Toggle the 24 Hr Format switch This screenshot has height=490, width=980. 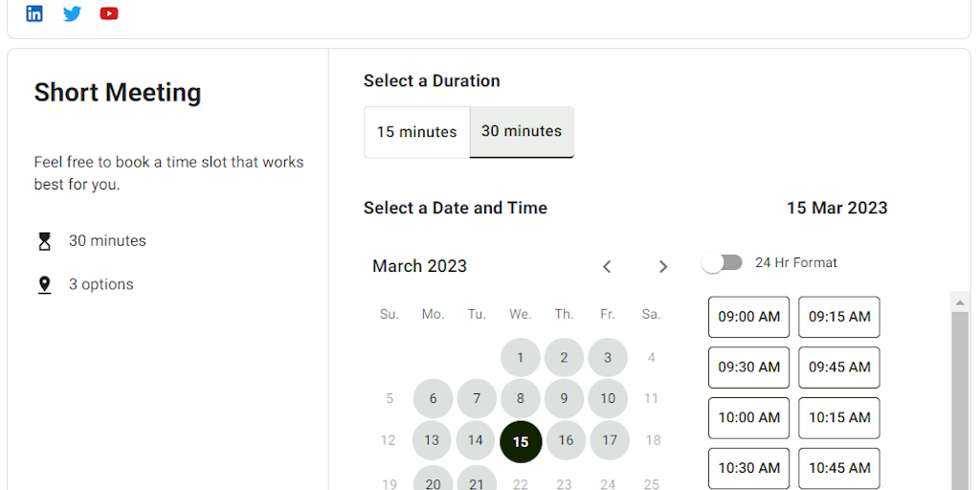point(723,262)
